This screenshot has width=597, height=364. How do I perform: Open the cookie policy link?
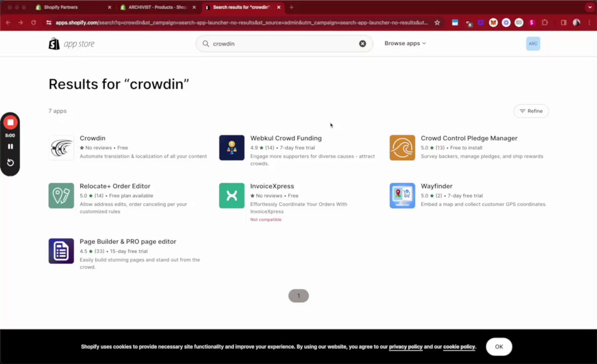(x=459, y=346)
